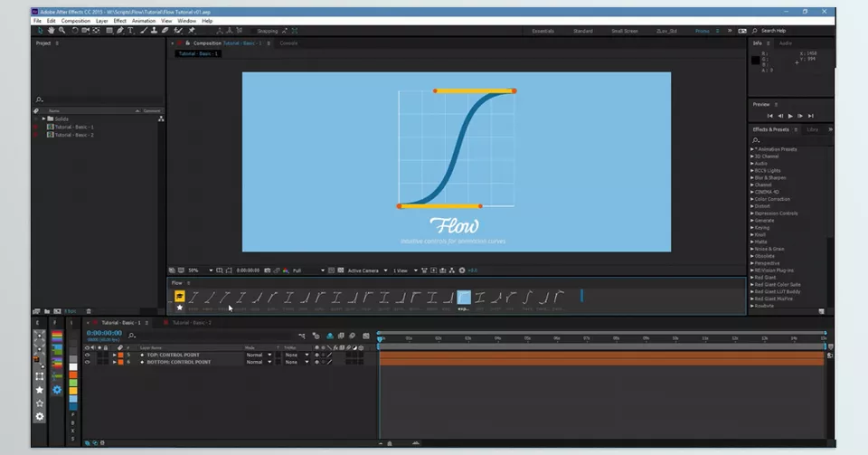Click the current time 0:00:00:00 display
Screen dimensions: 868x455
[104, 333]
